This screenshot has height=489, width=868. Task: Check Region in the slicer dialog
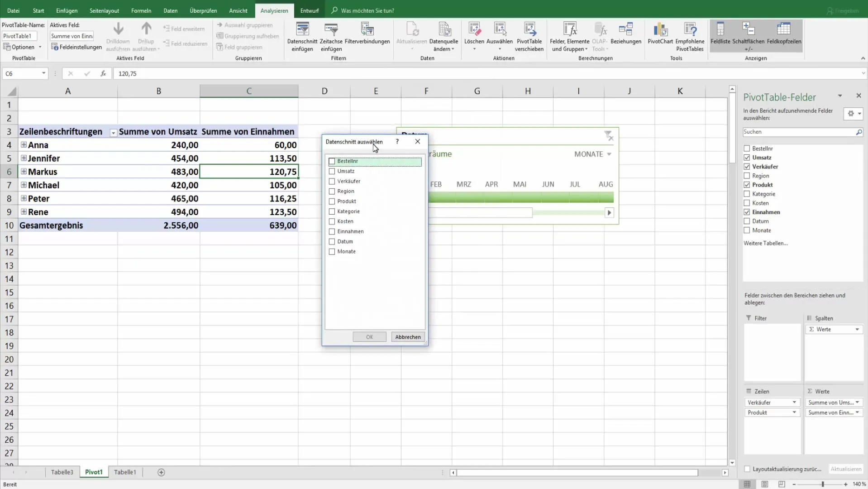tap(332, 191)
